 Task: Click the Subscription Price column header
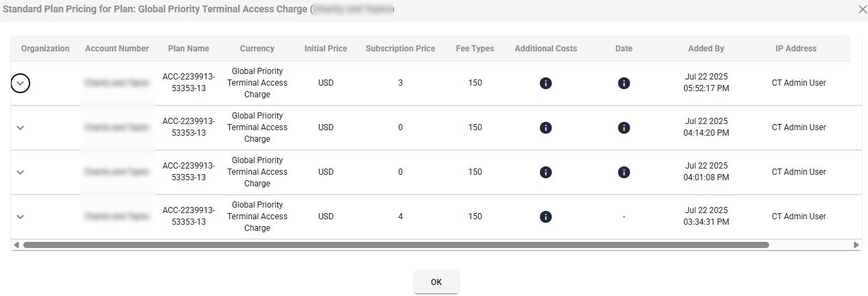(x=400, y=49)
